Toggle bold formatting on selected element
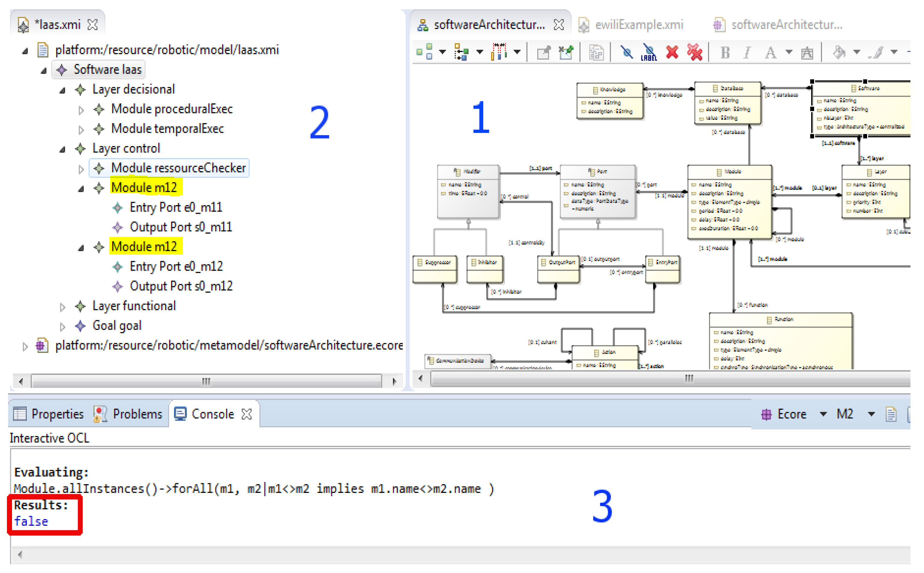 [725, 52]
